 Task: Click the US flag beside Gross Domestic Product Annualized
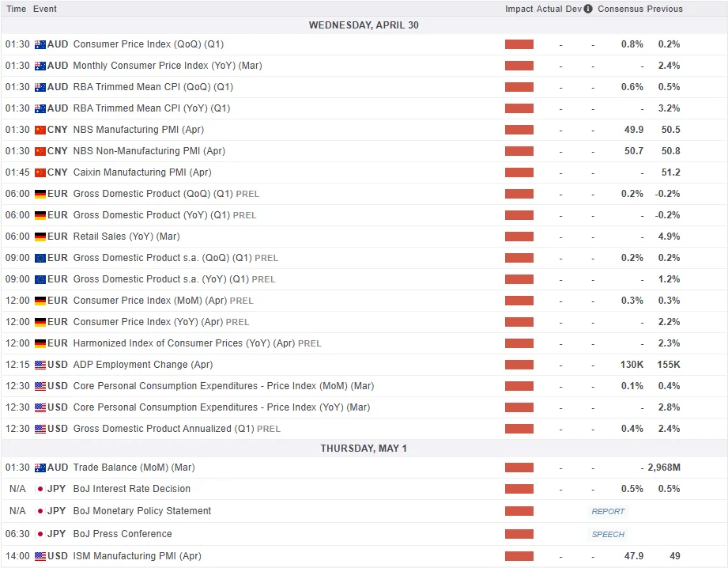click(40, 430)
